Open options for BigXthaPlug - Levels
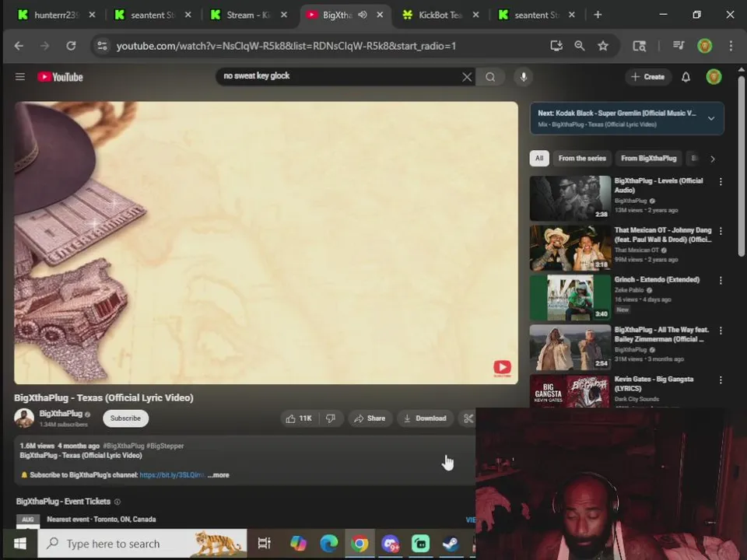 click(721, 181)
